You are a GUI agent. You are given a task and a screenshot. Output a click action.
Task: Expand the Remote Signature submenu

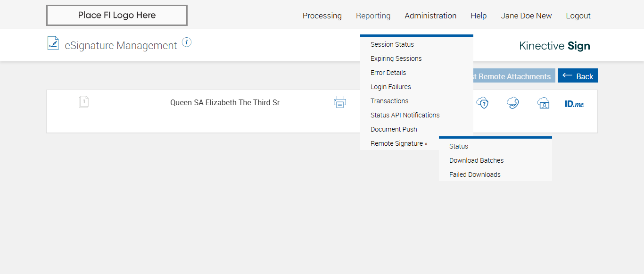click(x=399, y=143)
